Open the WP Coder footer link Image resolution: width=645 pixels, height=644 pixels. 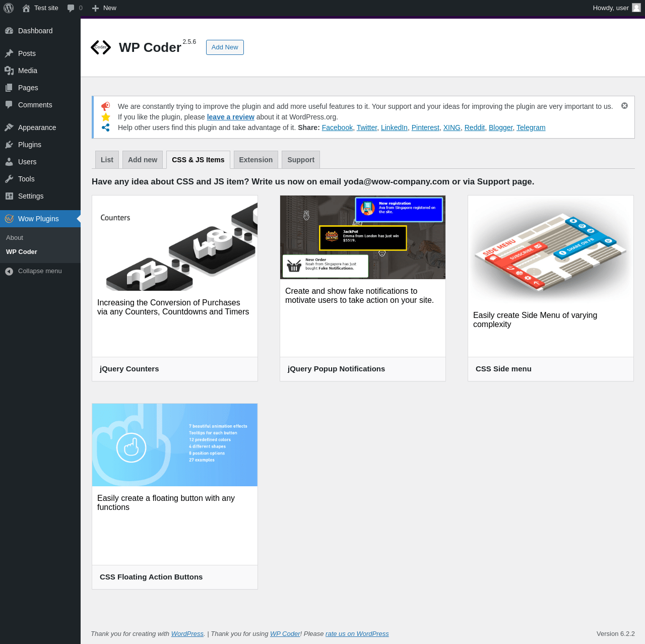pyautogui.click(x=285, y=634)
